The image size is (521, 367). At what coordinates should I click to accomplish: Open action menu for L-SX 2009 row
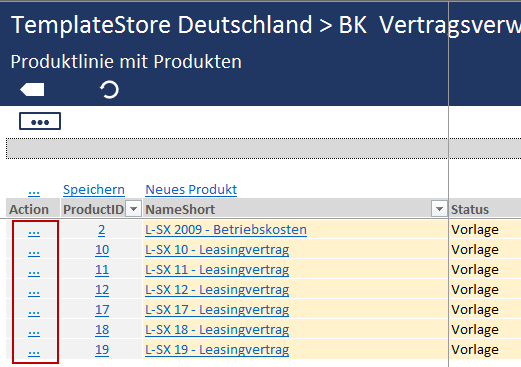pyautogui.click(x=34, y=231)
